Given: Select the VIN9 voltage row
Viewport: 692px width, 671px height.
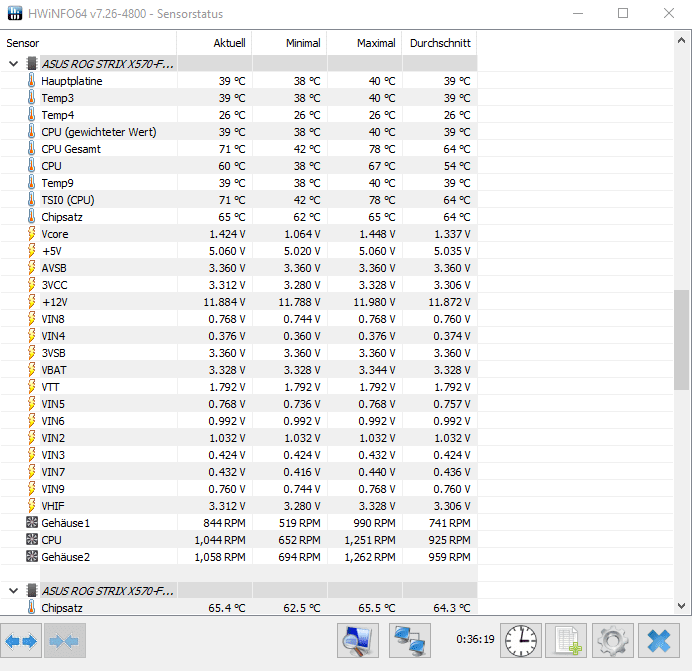Looking at the screenshot, I should click(238, 489).
